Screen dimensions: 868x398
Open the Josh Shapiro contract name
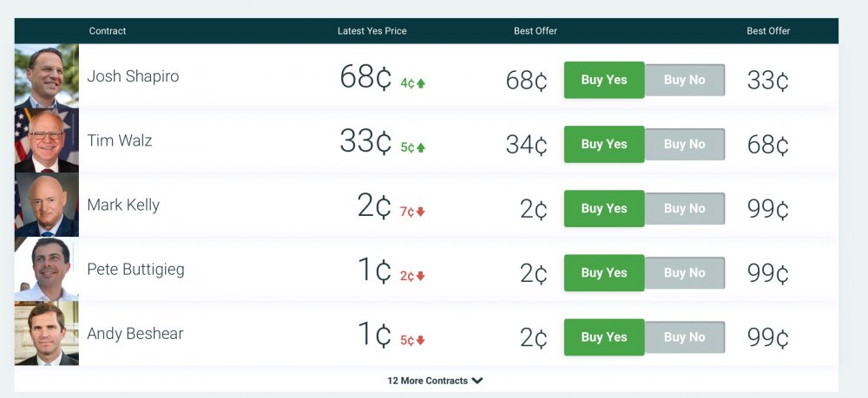tap(133, 76)
